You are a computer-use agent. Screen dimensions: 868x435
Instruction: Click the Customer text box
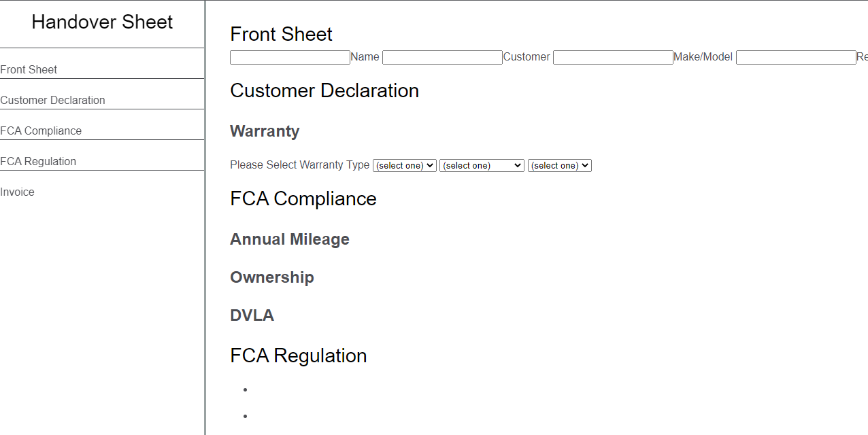click(x=442, y=57)
